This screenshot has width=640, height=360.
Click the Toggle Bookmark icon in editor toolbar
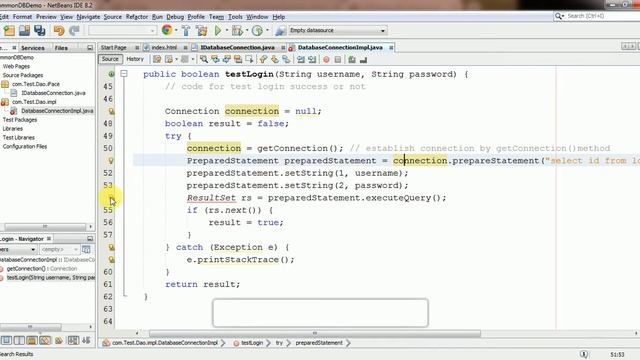[286, 60]
